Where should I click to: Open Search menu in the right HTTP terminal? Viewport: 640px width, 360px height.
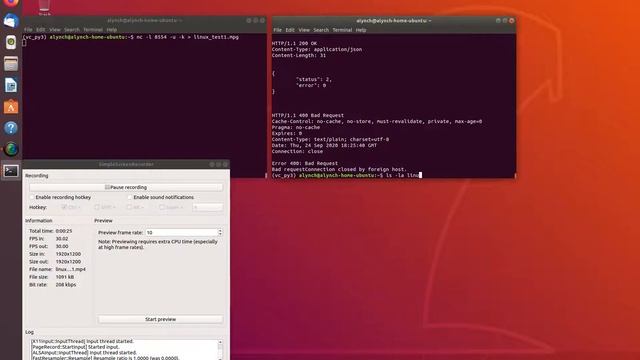[321, 30]
